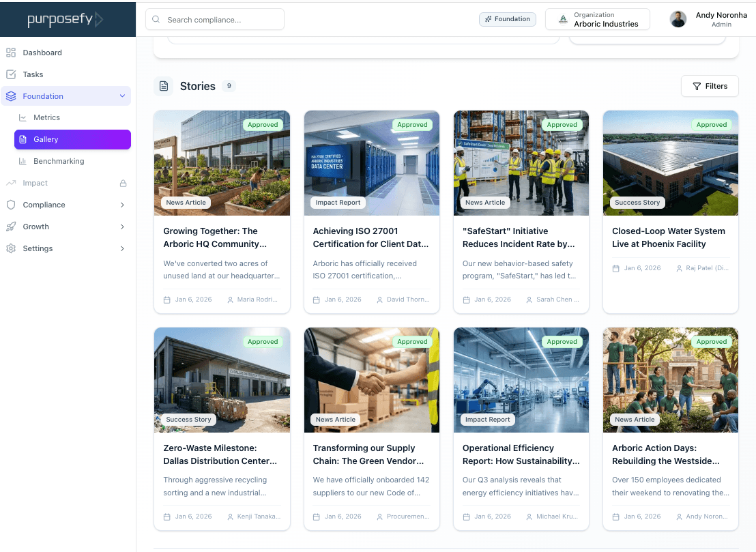The image size is (756, 552).
Task: Collapse the Foundation section chevron
Action: tap(122, 96)
